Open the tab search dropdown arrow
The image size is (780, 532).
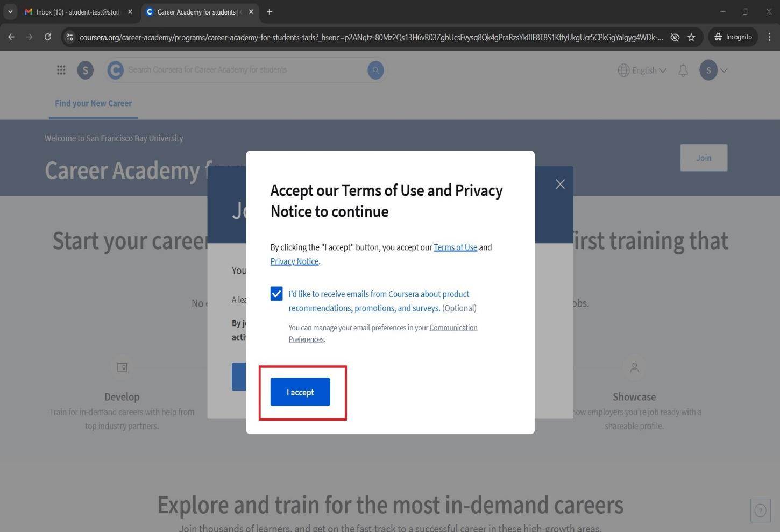click(10, 12)
